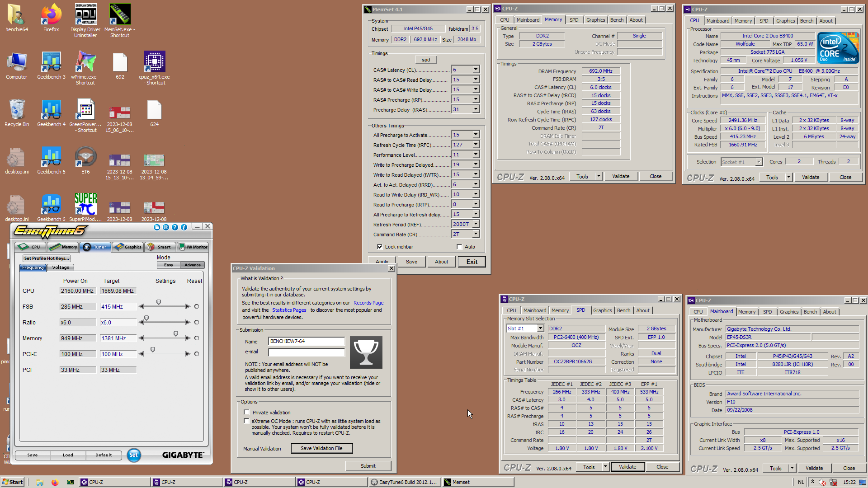Click EasyTune6 help question mark icon

click(175, 227)
